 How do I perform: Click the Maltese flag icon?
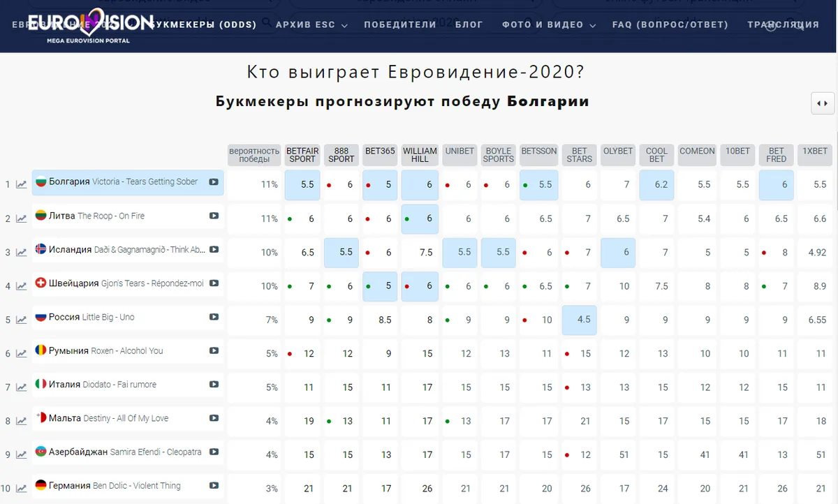click(41, 418)
